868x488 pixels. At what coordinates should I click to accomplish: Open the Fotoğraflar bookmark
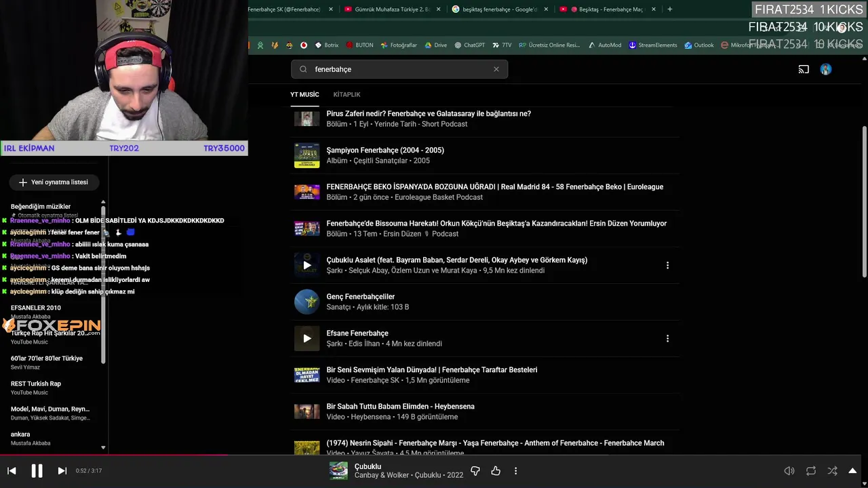(399, 45)
